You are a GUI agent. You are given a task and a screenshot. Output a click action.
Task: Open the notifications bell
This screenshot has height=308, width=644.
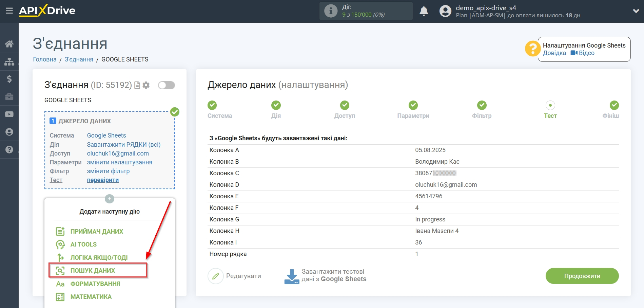[x=424, y=11]
